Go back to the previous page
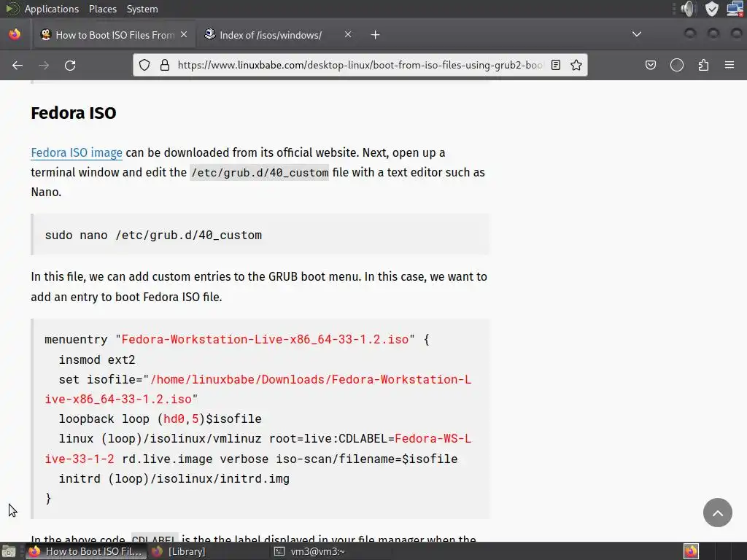 click(18, 65)
